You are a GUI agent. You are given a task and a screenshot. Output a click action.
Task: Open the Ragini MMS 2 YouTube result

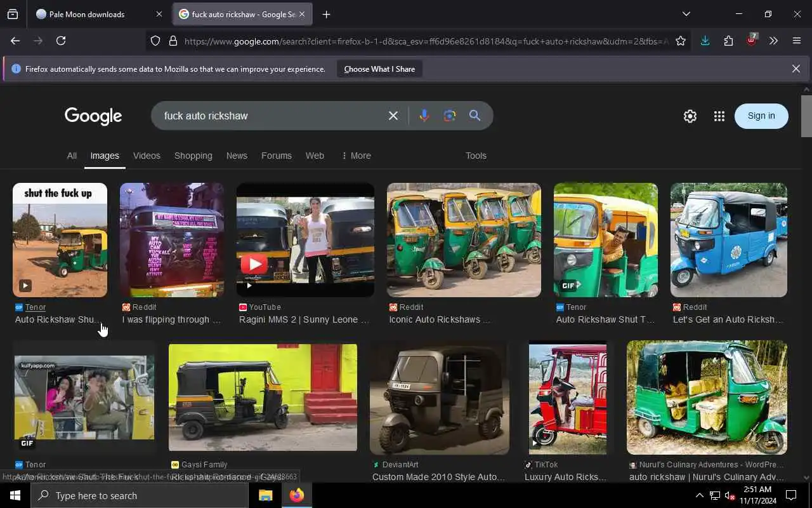tap(305, 240)
